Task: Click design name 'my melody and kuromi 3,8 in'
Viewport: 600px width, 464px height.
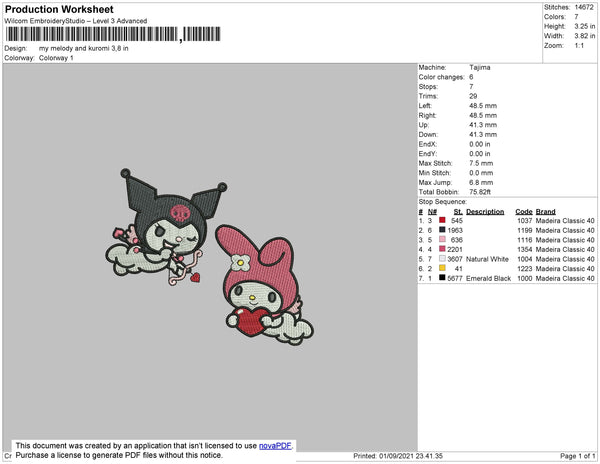Action: (x=84, y=49)
